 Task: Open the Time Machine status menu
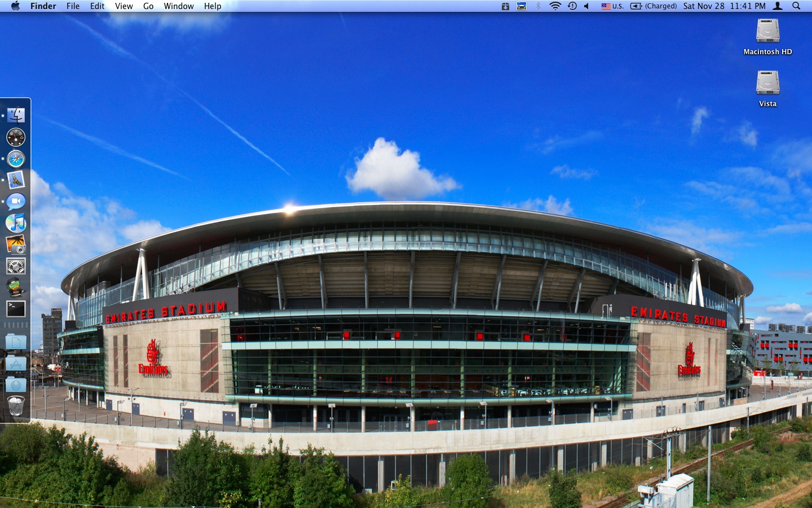click(572, 6)
